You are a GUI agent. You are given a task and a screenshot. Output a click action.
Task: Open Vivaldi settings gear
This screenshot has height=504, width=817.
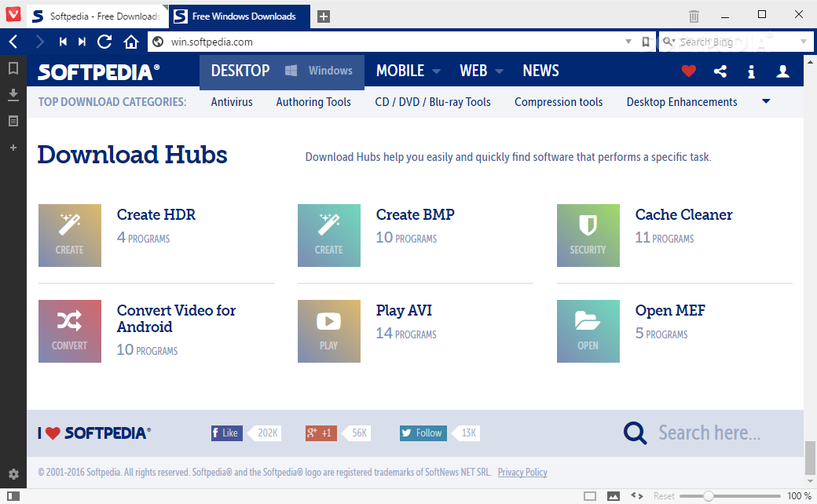coord(13,474)
